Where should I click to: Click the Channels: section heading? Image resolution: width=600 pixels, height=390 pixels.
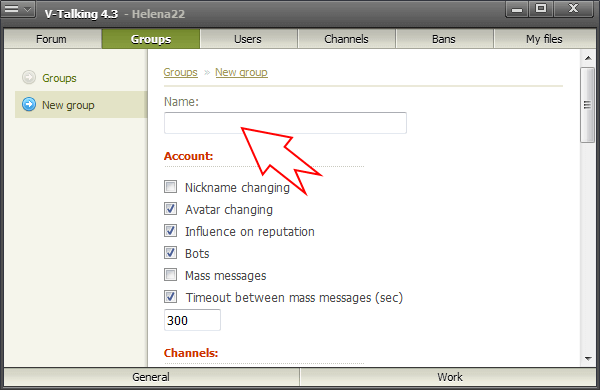[x=191, y=353]
